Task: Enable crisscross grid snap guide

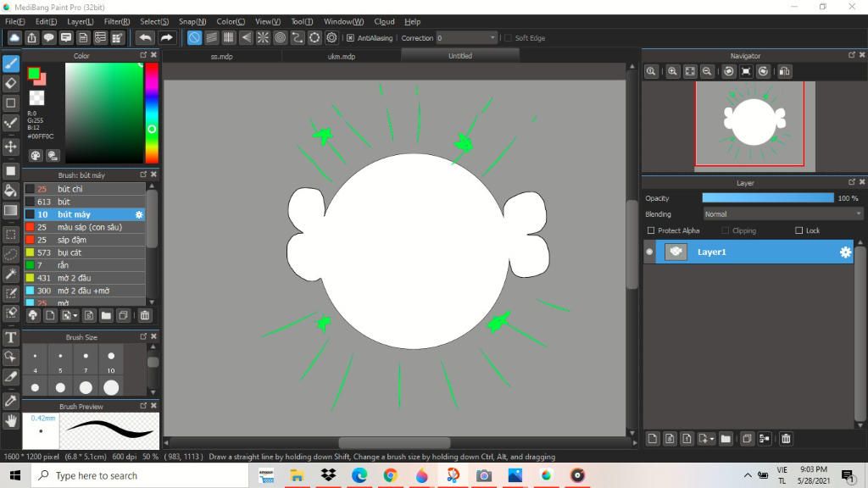Action: point(229,37)
